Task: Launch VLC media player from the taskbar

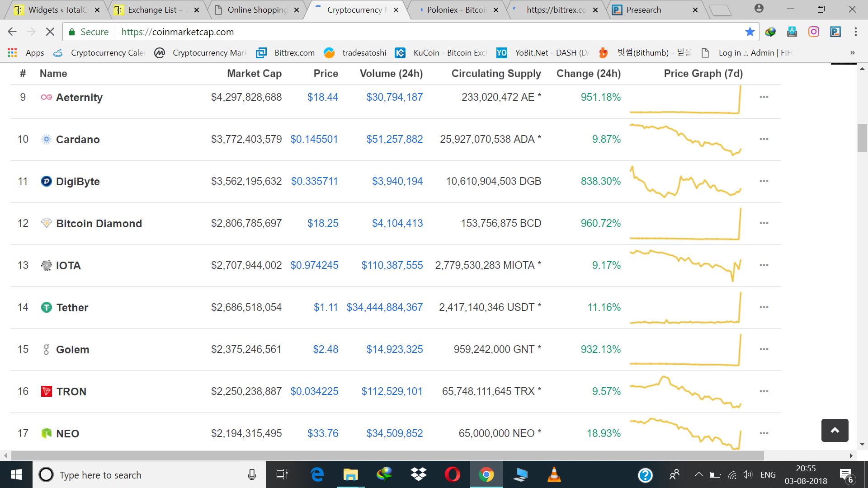Action: pyautogui.click(x=554, y=474)
